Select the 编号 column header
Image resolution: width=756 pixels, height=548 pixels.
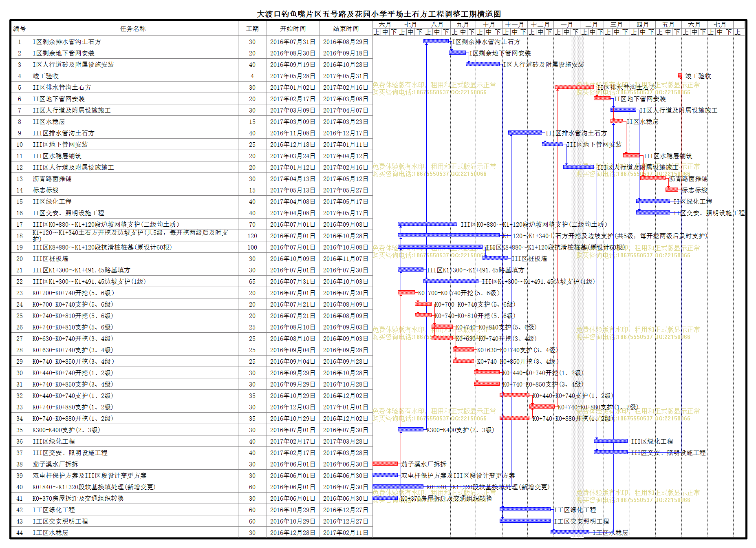pos(19,29)
